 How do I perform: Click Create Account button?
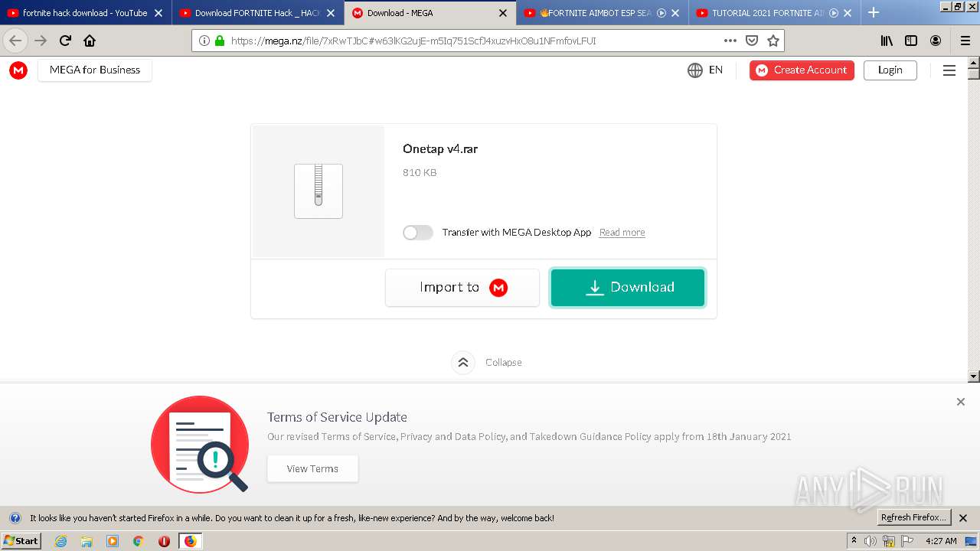click(x=802, y=70)
